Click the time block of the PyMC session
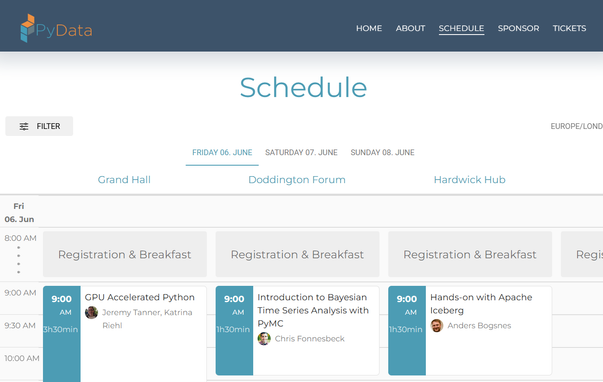The height and width of the screenshot is (382, 603). 234,330
